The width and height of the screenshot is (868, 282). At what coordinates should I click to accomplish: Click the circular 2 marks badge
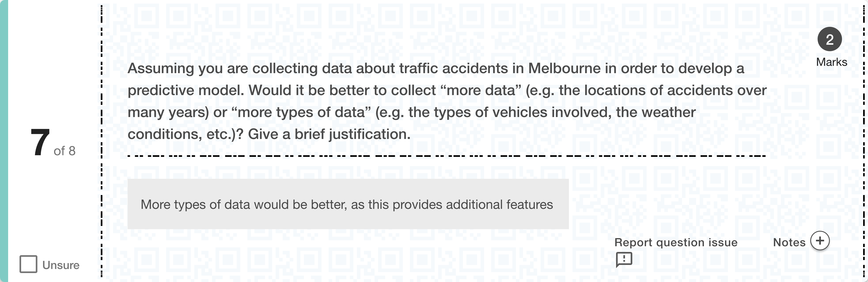[830, 39]
